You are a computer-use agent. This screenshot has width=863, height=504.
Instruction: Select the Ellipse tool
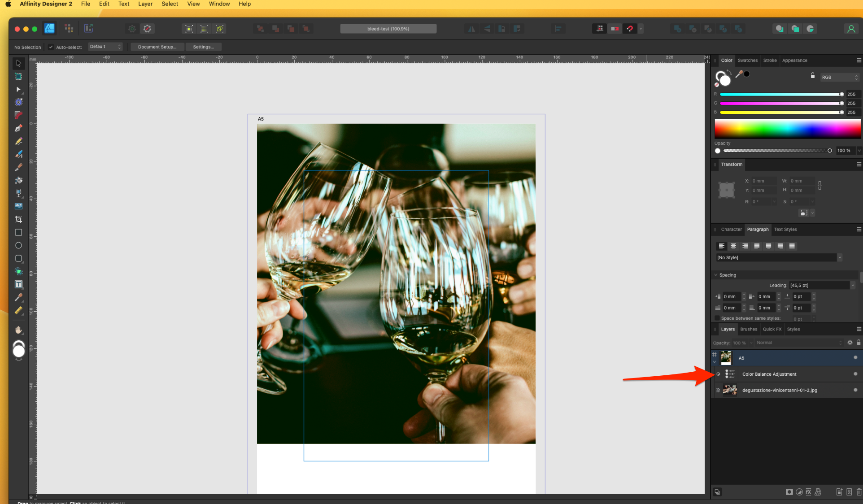[x=18, y=245]
